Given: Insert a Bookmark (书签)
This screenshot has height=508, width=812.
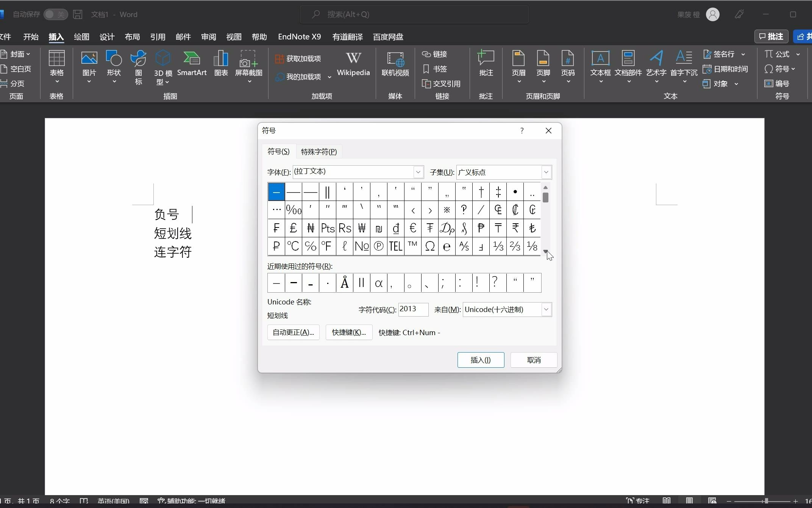Looking at the screenshot, I should pos(435,69).
